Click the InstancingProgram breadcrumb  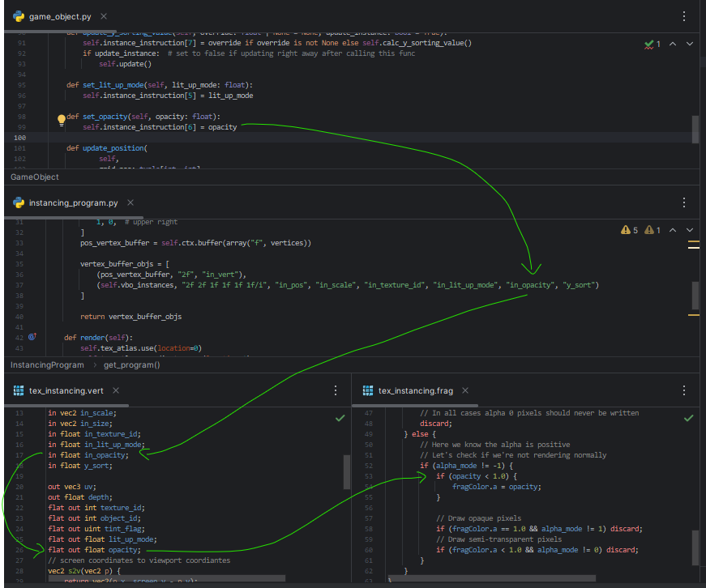pyautogui.click(x=47, y=364)
